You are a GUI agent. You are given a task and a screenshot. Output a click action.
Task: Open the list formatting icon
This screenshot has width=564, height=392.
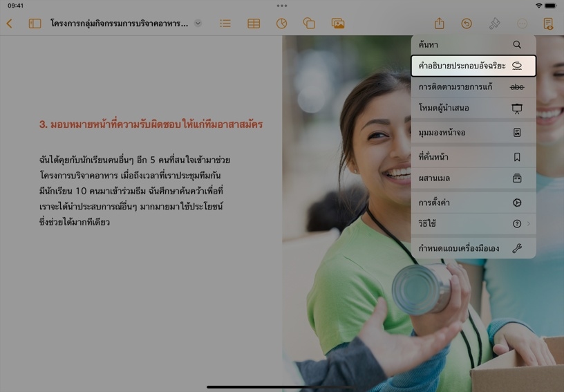coord(225,24)
